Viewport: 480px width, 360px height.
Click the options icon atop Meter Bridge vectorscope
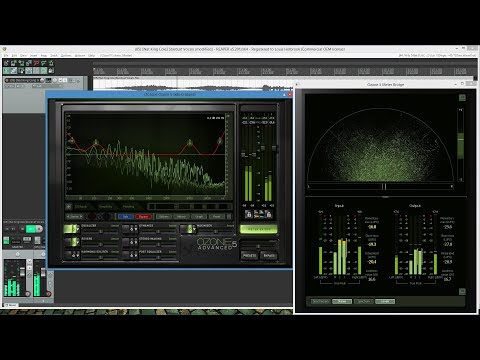(x=462, y=98)
